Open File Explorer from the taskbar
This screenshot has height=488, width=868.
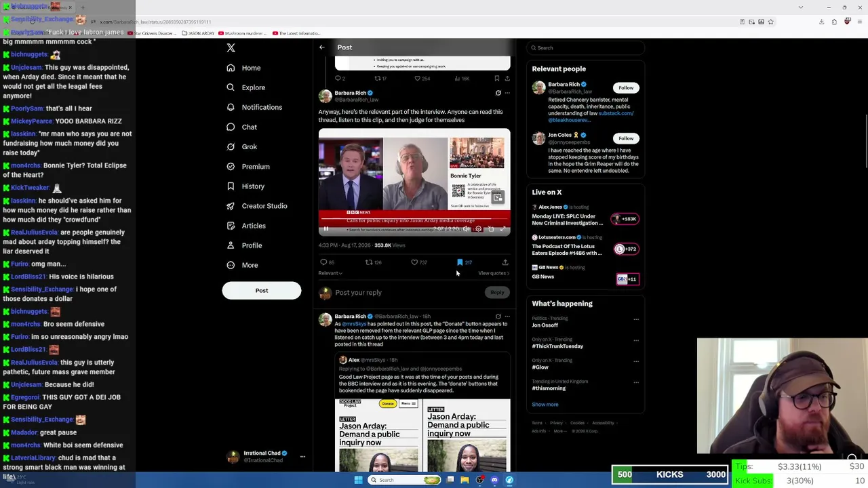pos(465,480)
